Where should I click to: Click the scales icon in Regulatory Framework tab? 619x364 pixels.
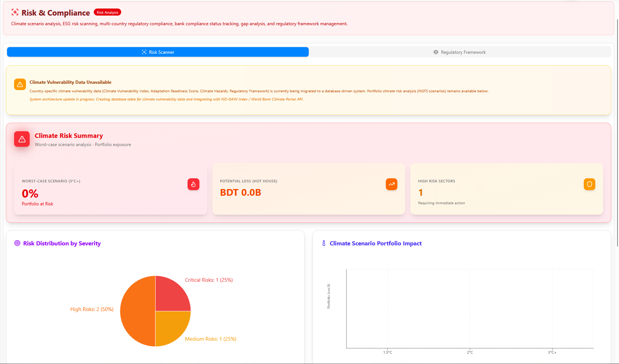[436, 52]
